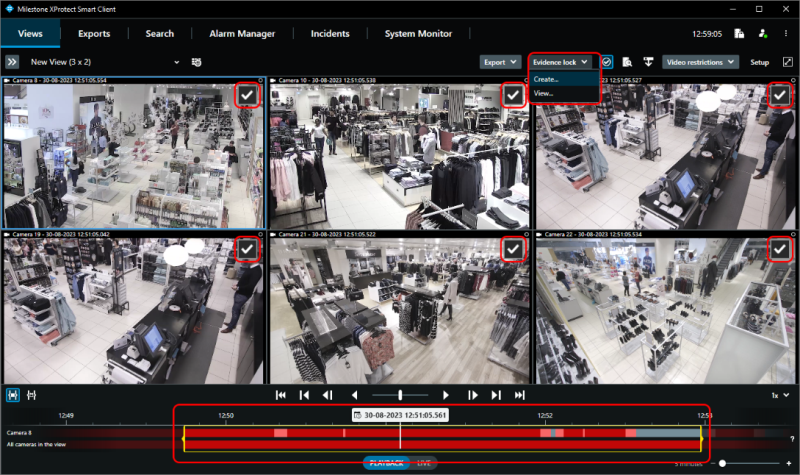Expand the Video restrictions dropdown

(700, 62)
